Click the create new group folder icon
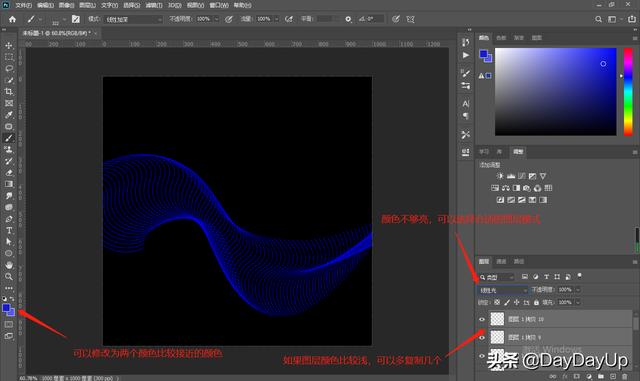This screenshot has height=381, width=640. [x=601, y=376]
